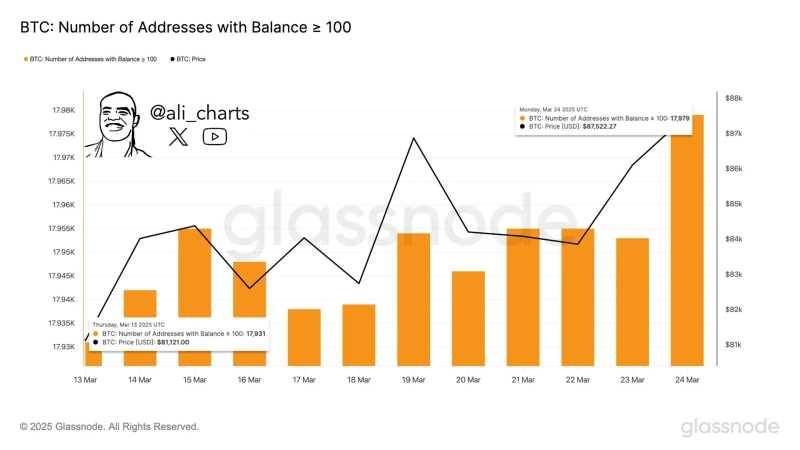Open the @ali_charts handle link
The image size is (800, 450).
pyautogui.click(x=199, y=114)
